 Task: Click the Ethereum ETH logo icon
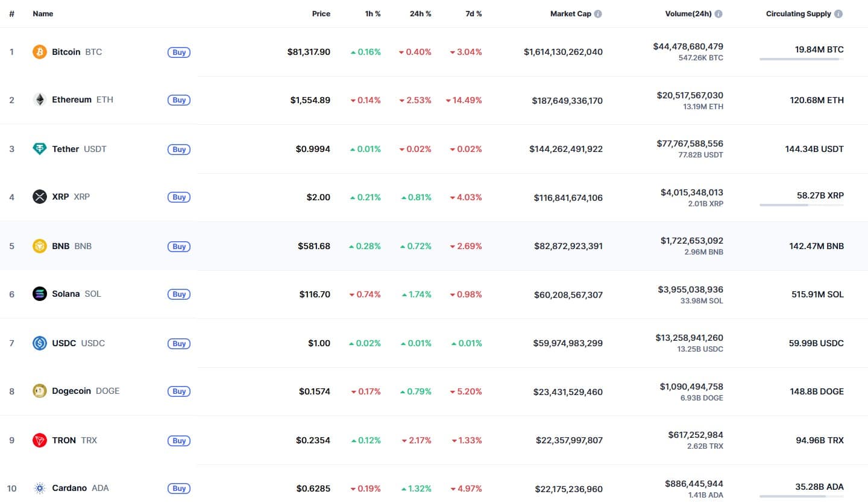pos(39,100)
